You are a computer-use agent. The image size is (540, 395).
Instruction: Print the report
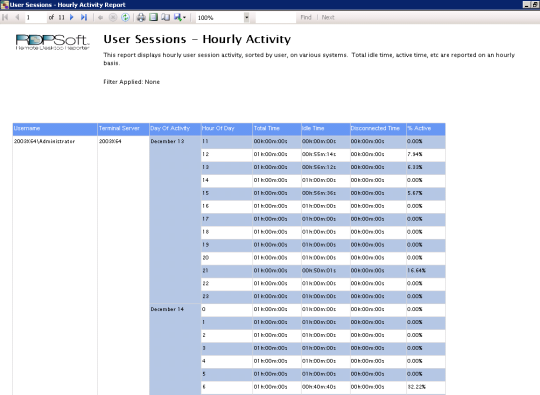pos(141,17)
